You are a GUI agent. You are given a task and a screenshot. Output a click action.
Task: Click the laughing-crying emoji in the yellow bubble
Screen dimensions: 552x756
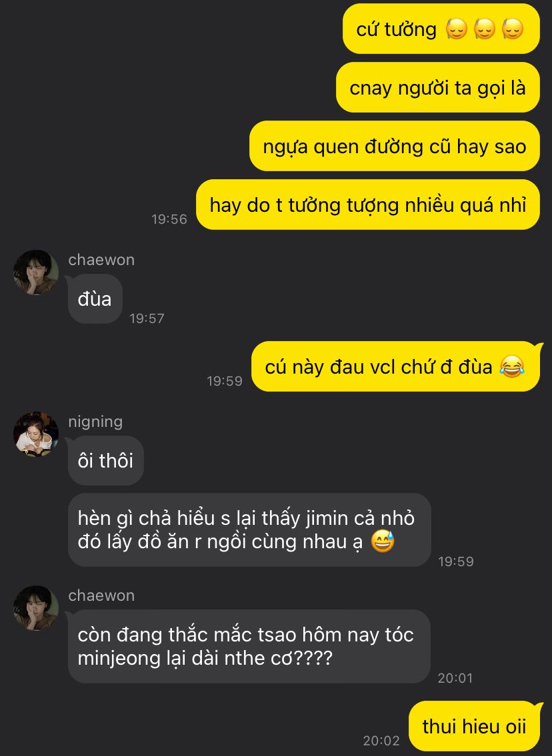pyautogui.click(x=512, y=366)
